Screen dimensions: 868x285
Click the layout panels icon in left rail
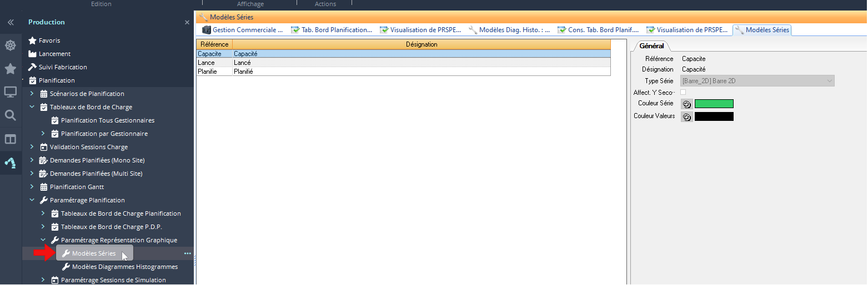(x=10, y=139)
